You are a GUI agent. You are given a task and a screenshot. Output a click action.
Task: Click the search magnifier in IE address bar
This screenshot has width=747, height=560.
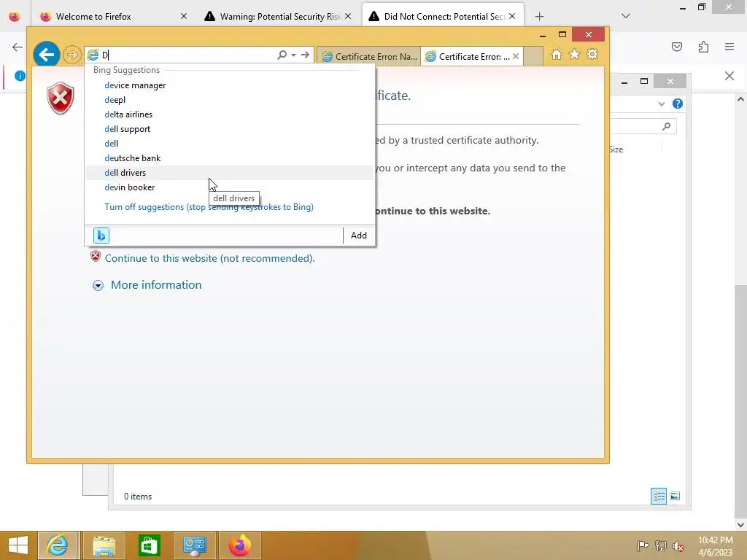click(x=282, y=55)
